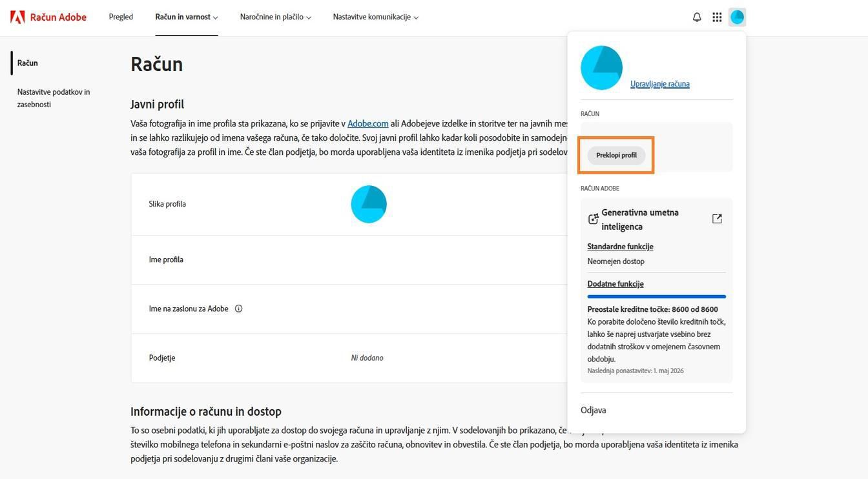
Task: Click Informacije o računu in dostop heading
Action: point(206,411)
